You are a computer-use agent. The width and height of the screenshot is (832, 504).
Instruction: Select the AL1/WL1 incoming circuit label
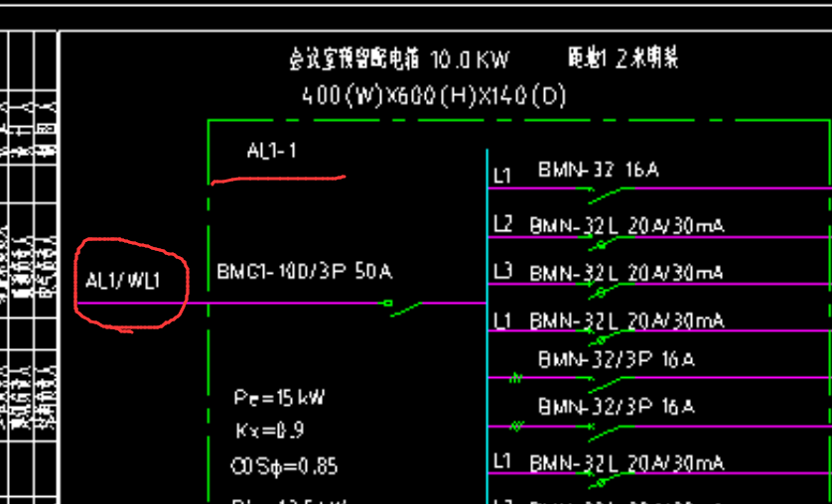click(122, 281)
